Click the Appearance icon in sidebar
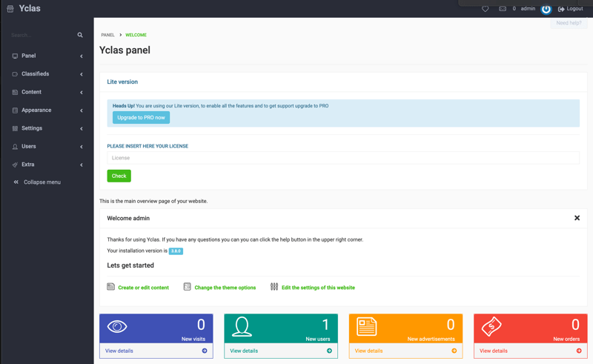The width and height of the screenshot is (593, 364). click(x=15, y=110)
